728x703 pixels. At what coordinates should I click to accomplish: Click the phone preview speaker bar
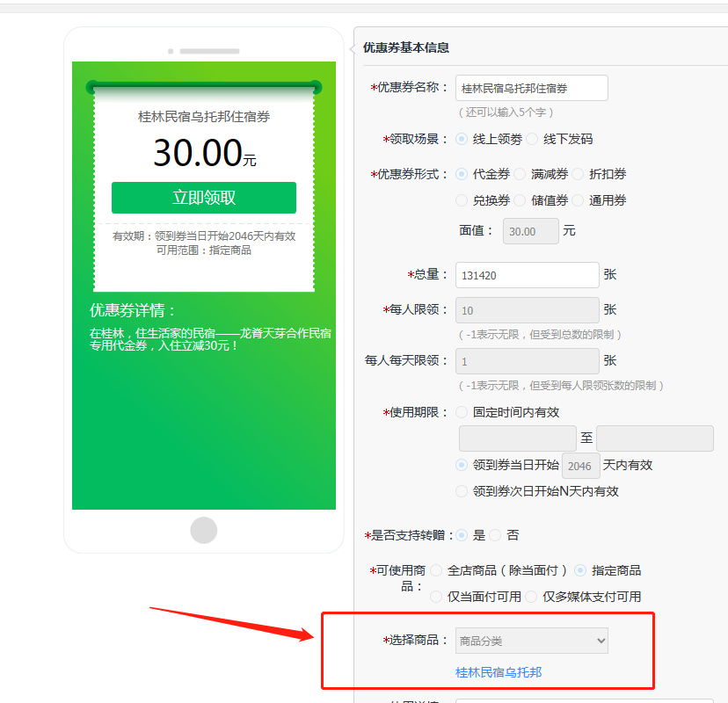point(209,51)
